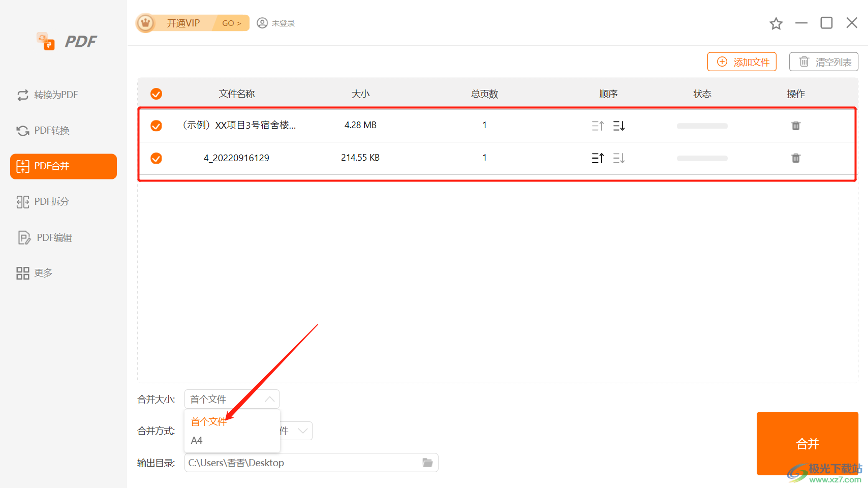Delete the (示例)XX项目3号宿舍楼 file row
This screenshot has height=488, width=868.
click(796, 126)
